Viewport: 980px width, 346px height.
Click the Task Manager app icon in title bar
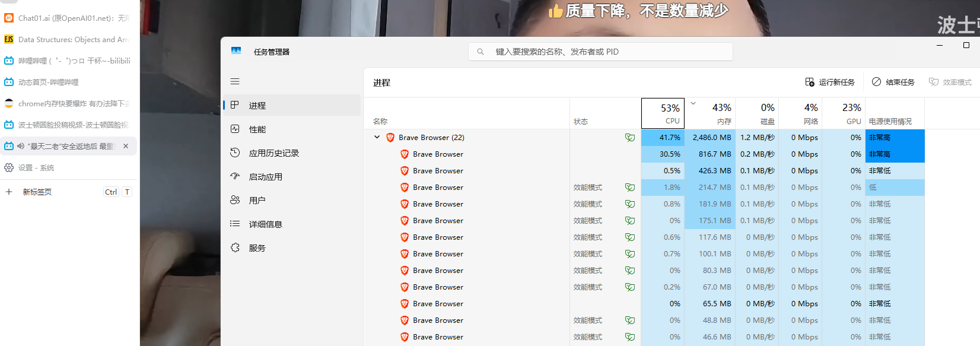(x=236, y=52)
